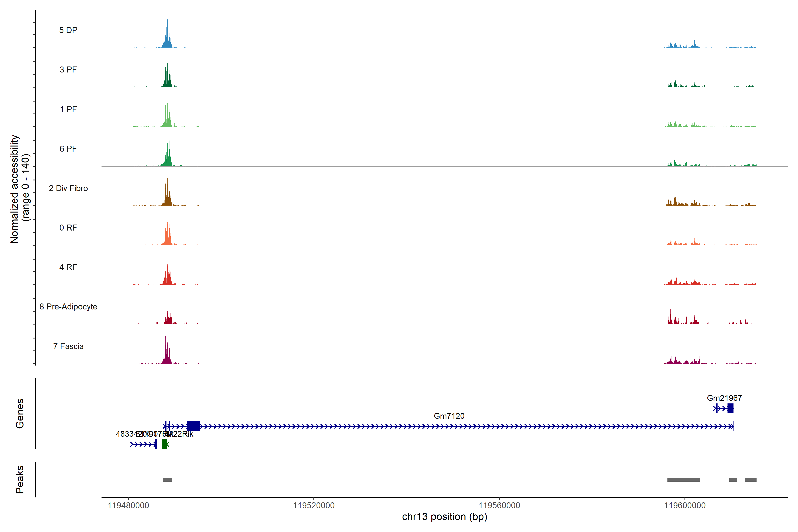Click the large Gm7120 exon block
This screenshot has height=532, width=798.
coord(193,426)
